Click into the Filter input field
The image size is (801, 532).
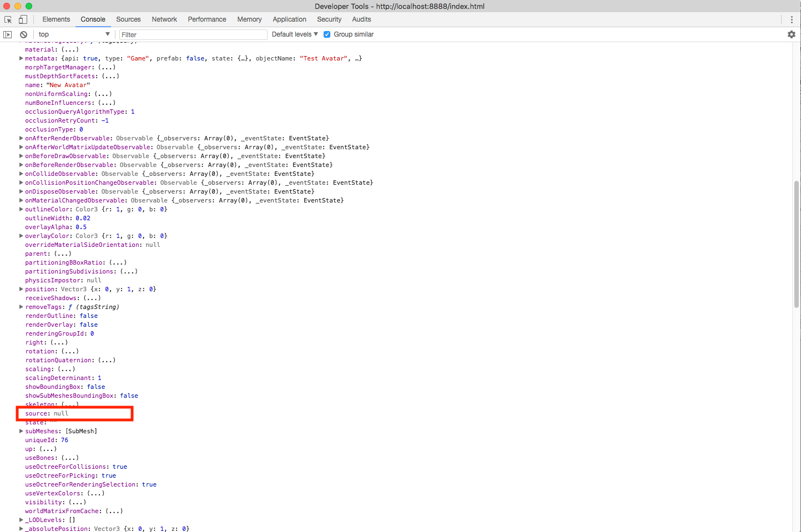193,34
